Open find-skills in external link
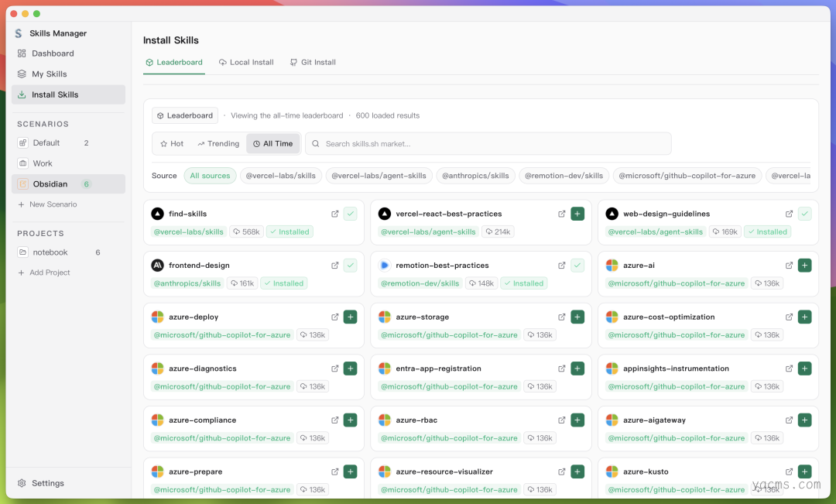Viewport: 836px width, 504px height. (335, 214)
